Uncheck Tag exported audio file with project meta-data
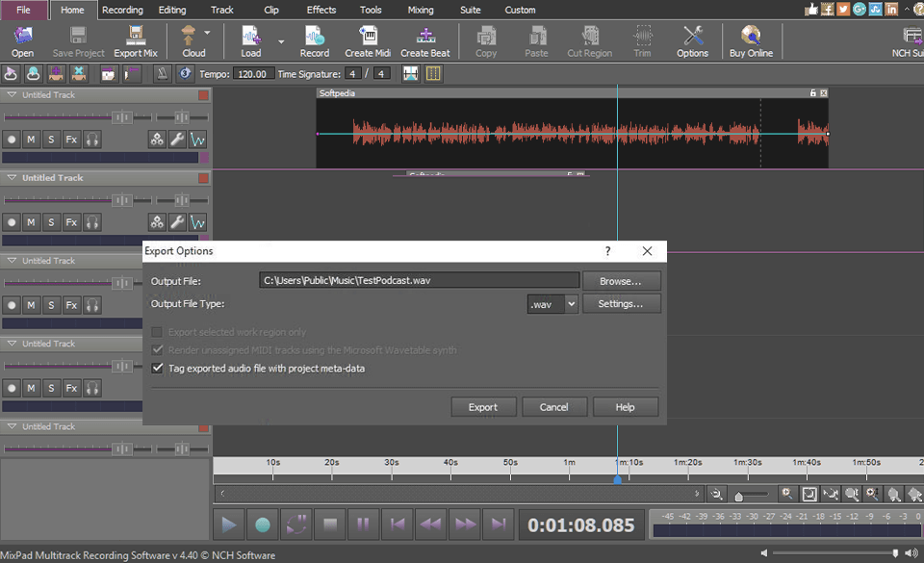The image size is (924, 563). pyautogui.click(x=157, y=368)
